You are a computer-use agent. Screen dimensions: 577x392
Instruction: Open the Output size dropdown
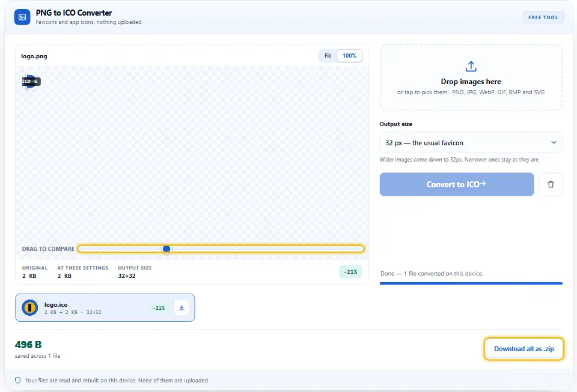tap(471, 142)
